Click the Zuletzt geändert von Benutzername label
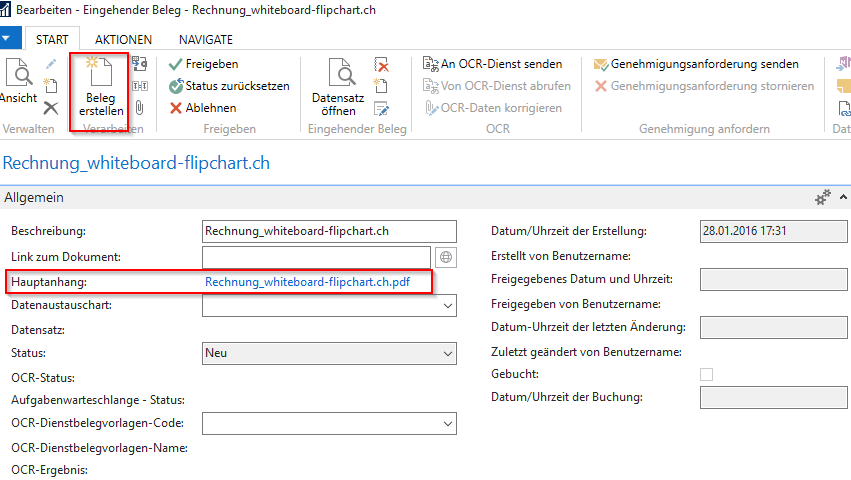 586,352
